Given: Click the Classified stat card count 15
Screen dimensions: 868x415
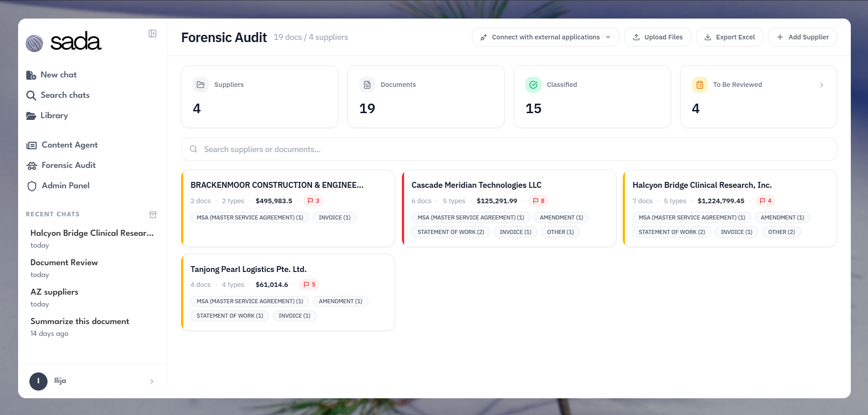Looking at the screenshot, I should (534, 109).
